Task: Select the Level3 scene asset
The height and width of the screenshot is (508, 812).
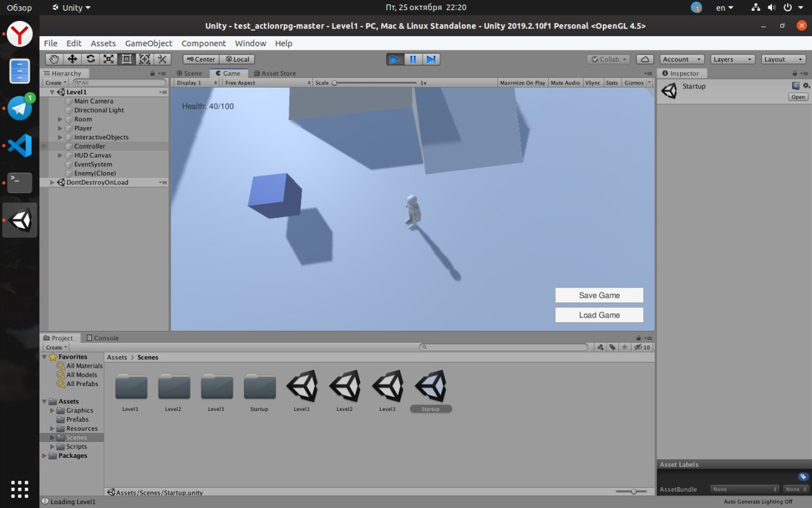Action: [x=387, y=385]
